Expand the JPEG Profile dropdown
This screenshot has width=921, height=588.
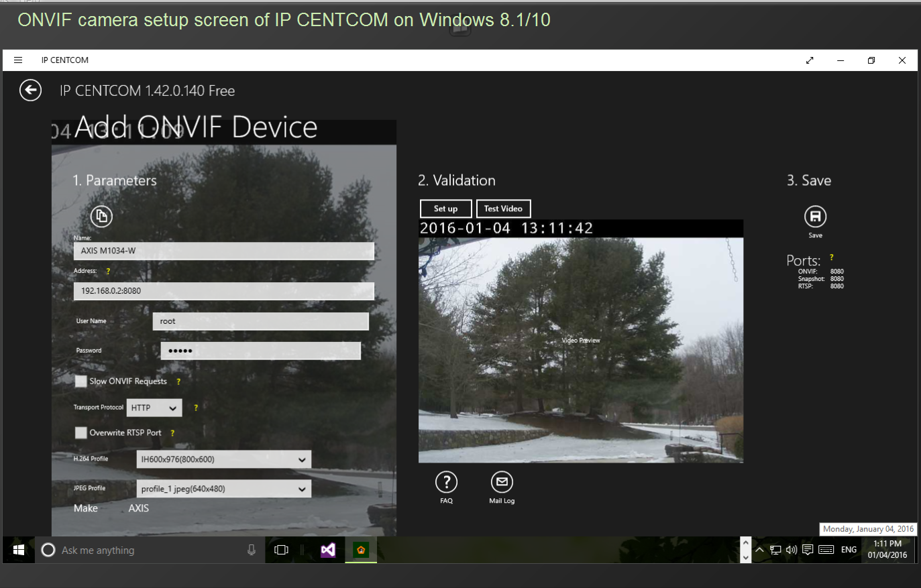pos(223,489)
